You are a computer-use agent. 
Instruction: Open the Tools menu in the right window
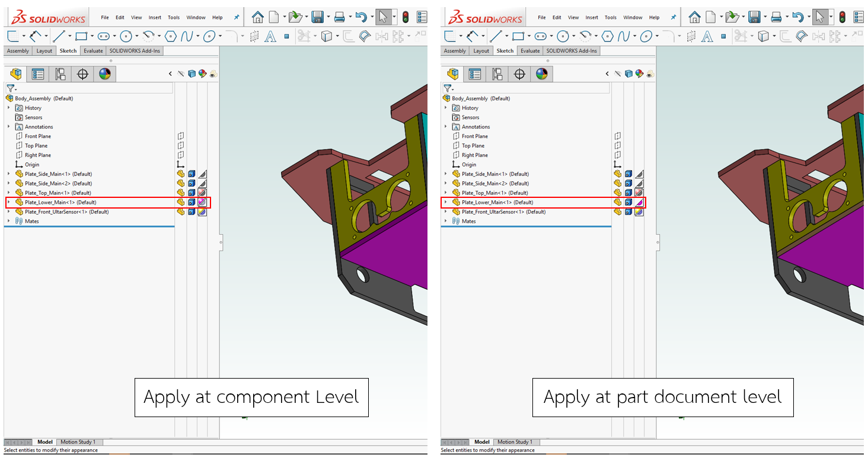611,18
